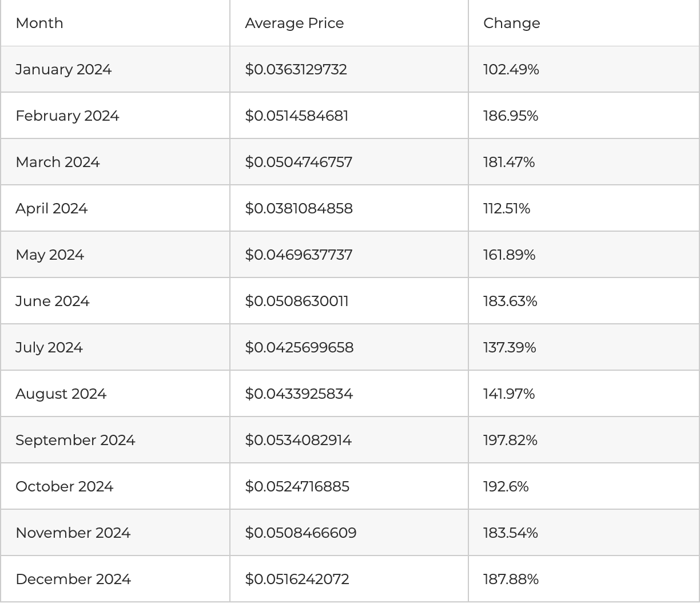
Task: Click the June 2024 price $0.0508630011
Action: tap(297, 301)
